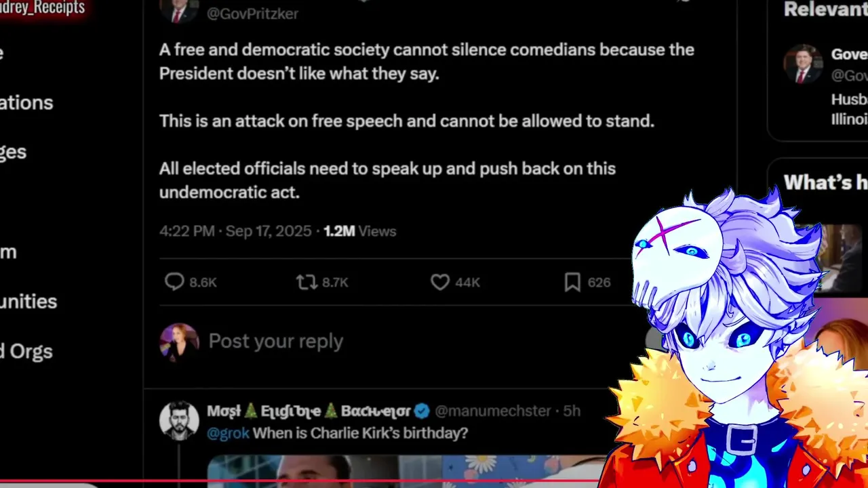Open the image attached to the grok reply
This screenshot has width=868, height=488.
tap(407, 471)
